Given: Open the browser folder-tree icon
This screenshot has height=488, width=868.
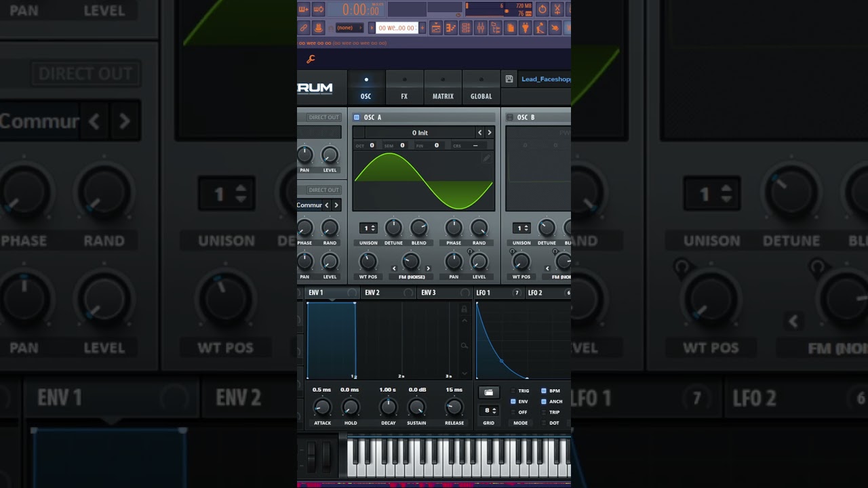Looking at the screenshot, I should (496, 28).
